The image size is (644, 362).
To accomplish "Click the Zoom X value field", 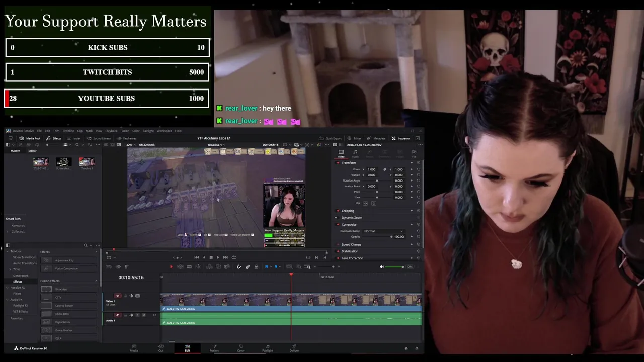I will [373, 169].
